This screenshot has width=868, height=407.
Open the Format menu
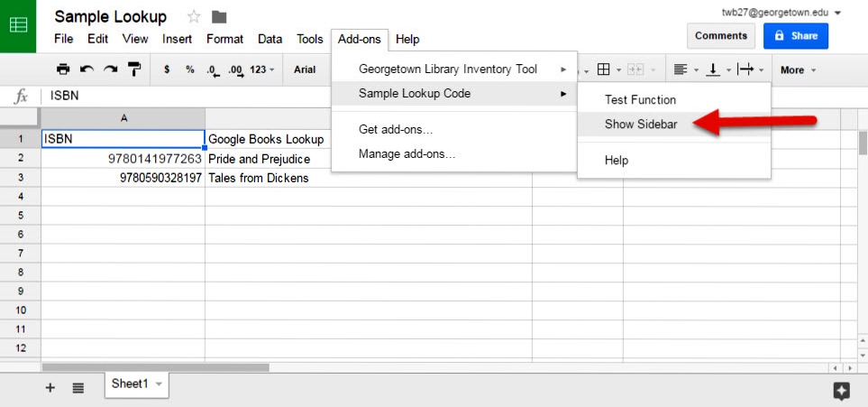point(224,39)
